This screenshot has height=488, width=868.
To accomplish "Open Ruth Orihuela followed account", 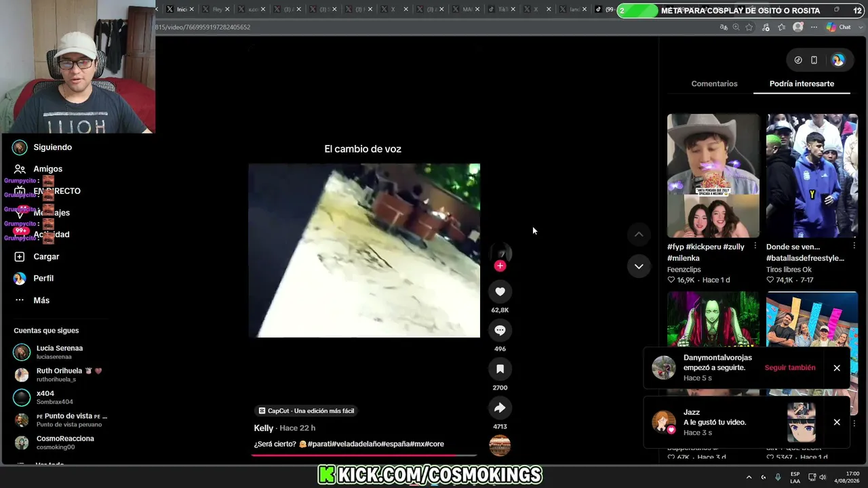I will click(x=60, y=375).
